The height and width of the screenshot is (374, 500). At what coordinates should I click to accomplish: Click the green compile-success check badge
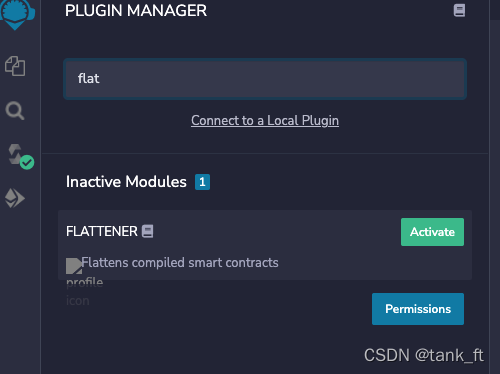[x=27, y=162]
